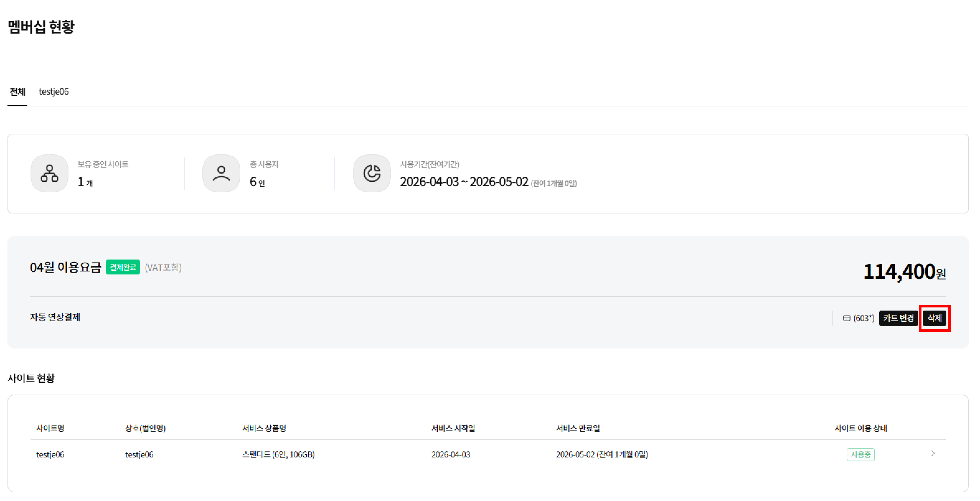Click the usage period pie-chart icon

[372, 173]
